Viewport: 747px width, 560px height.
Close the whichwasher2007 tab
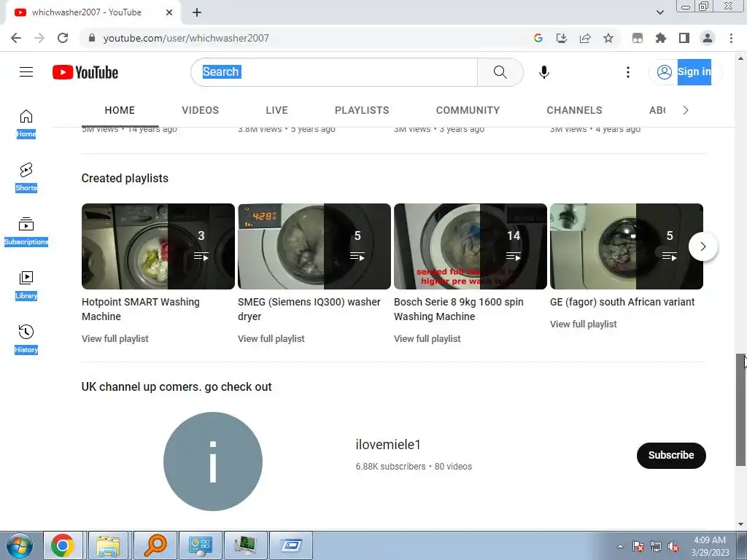tap(169, 12)
